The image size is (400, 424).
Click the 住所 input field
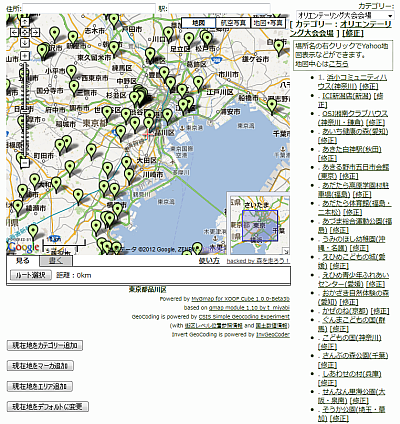[89, 8]
